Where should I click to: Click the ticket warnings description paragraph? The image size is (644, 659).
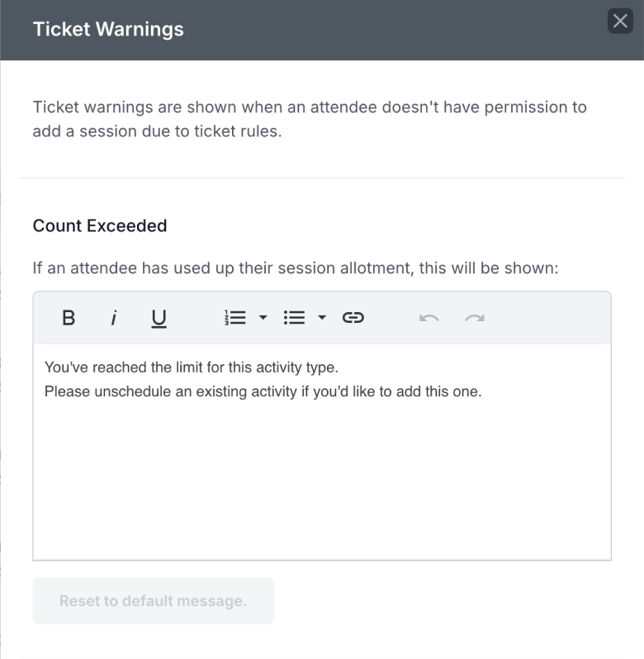(x=310, y=119)
